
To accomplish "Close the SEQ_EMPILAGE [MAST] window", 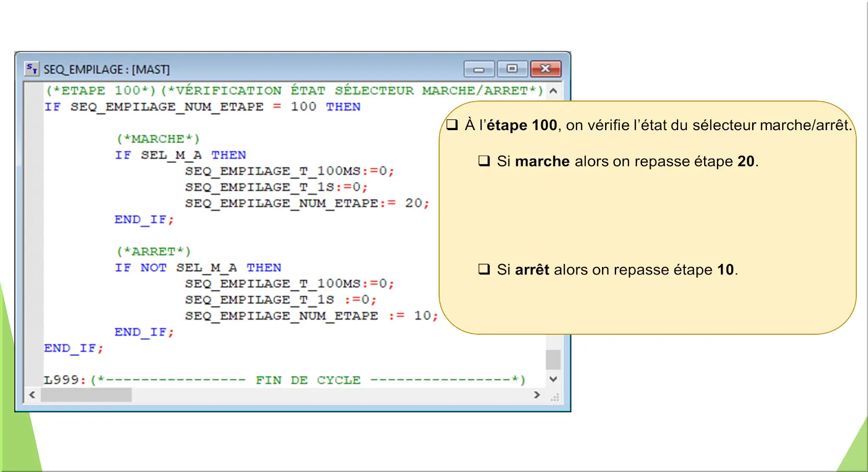I will coord(546,69).
